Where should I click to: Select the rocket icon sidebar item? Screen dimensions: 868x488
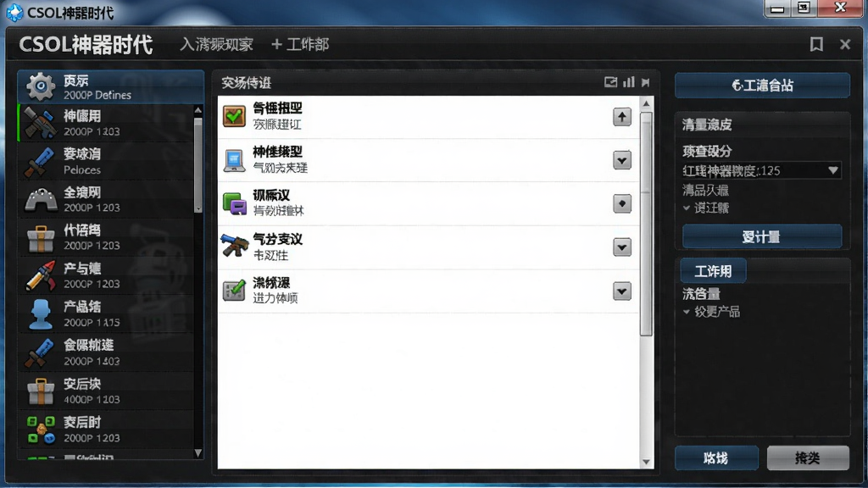[x=108, y=275]
